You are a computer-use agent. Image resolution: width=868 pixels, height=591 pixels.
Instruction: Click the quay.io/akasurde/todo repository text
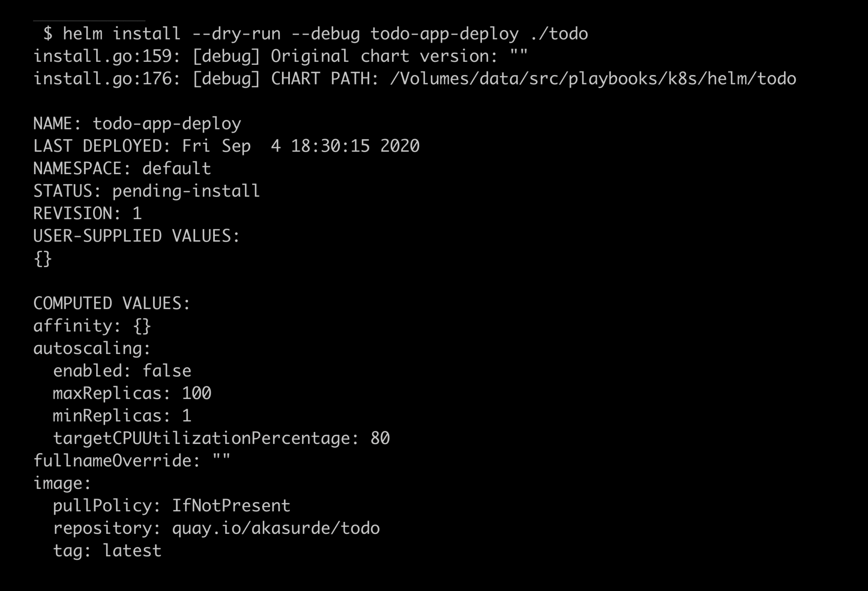click(x=275, y=528)
